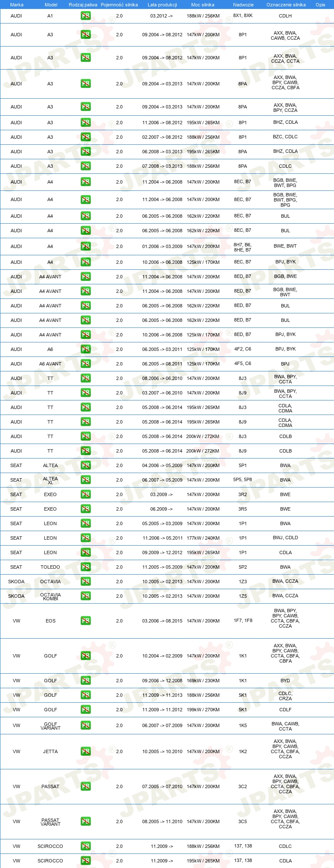Click the Nadwozie column header
This screenshot has width=334, height=868.
pyautogui.click(x=243, y=5)
